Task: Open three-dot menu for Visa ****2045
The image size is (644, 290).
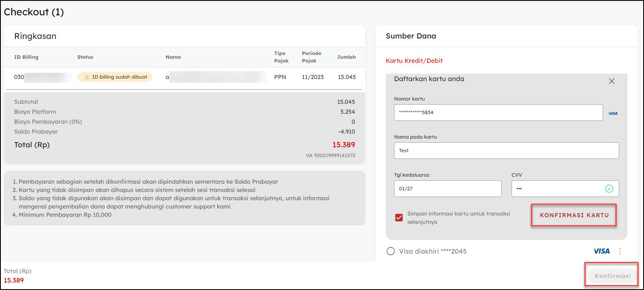Action: tap(620, 251)
